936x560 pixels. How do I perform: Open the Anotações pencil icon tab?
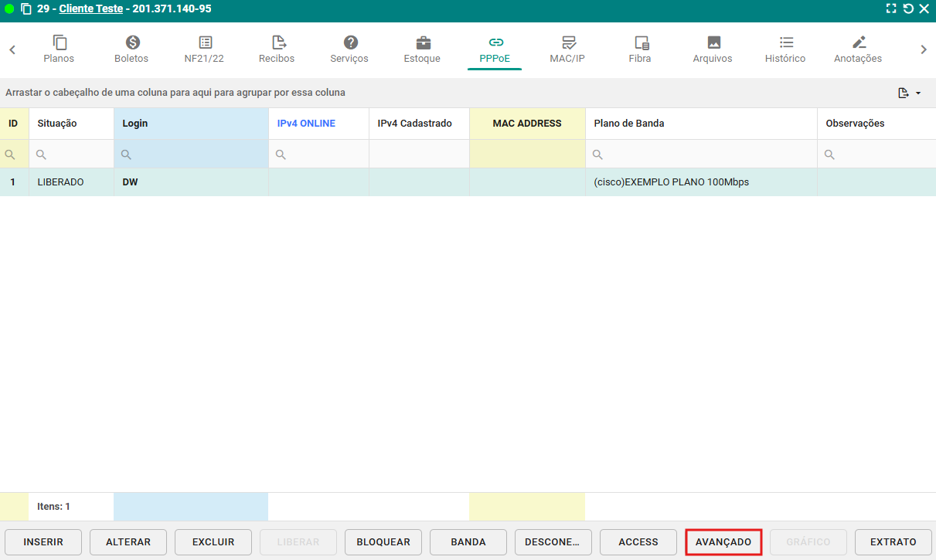click(x=858, y=42)
